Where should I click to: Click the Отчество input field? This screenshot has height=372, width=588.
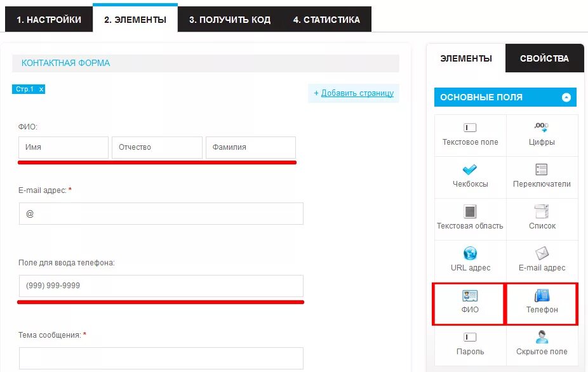tap(157, 147)
